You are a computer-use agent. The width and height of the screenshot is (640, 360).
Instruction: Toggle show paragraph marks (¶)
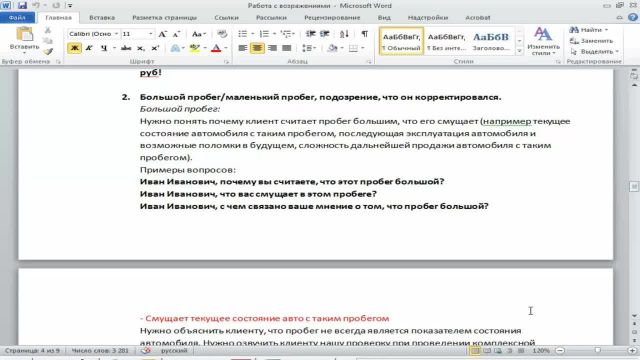[364, 34]
